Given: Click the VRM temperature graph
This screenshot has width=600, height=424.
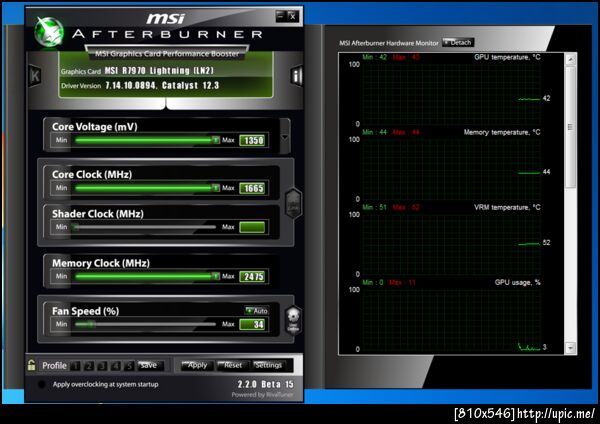Looking at the screenshot, I should [452, 244].
